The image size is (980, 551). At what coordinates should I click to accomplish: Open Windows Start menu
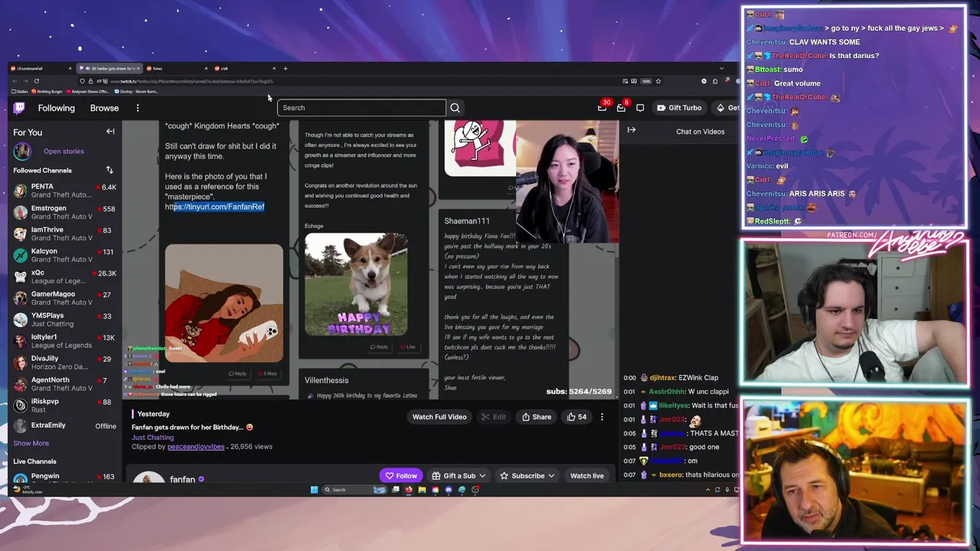tap(314, 490)
